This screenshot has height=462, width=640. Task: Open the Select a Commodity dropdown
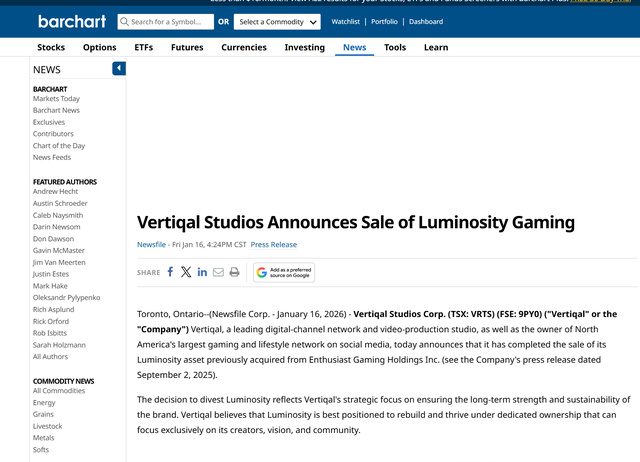[x=277, y=22]
